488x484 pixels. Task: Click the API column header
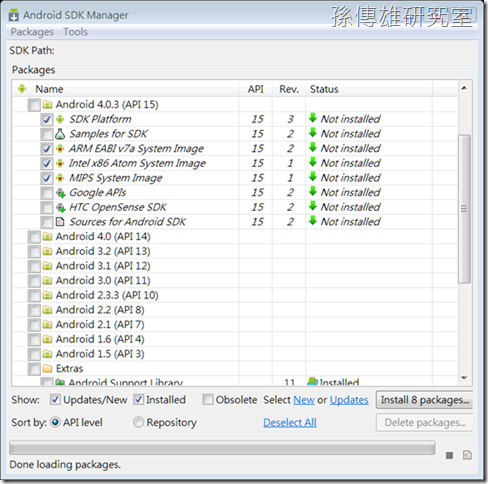point(255,89)
